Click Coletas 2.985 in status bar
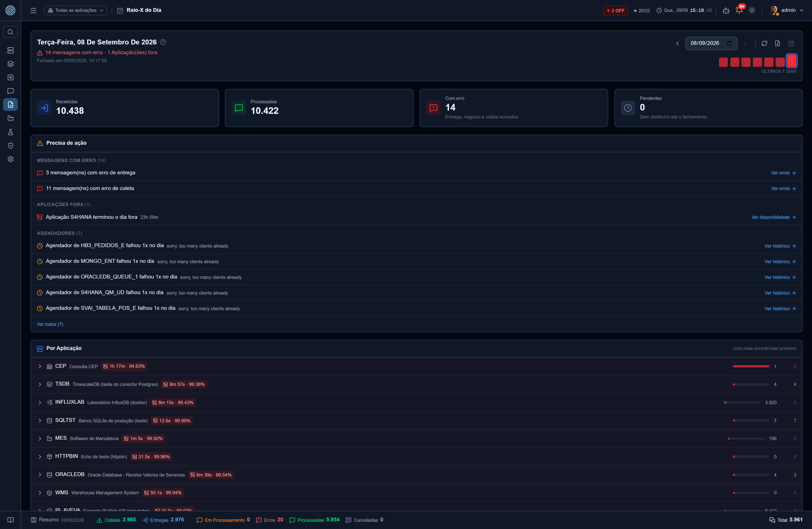 pyautogui.click(x=116, y=520)
